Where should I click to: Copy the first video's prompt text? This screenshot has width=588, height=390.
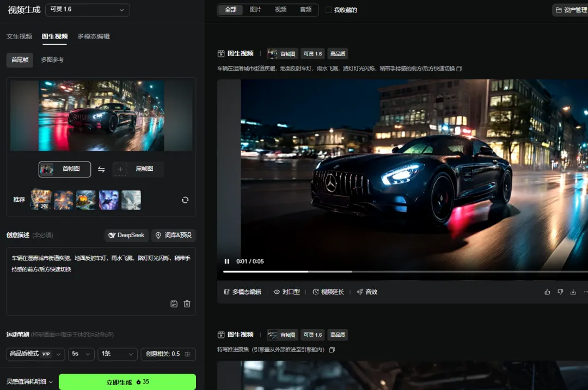460,69
